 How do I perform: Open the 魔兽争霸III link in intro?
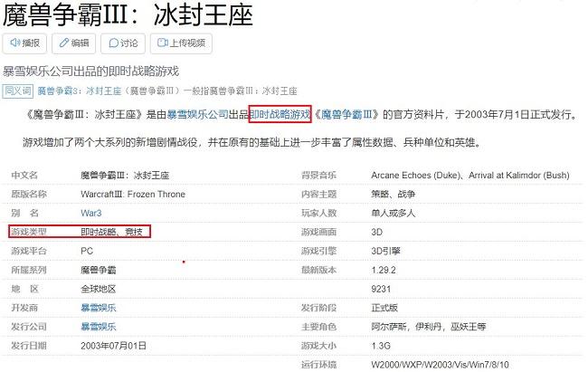pos(346,114)
